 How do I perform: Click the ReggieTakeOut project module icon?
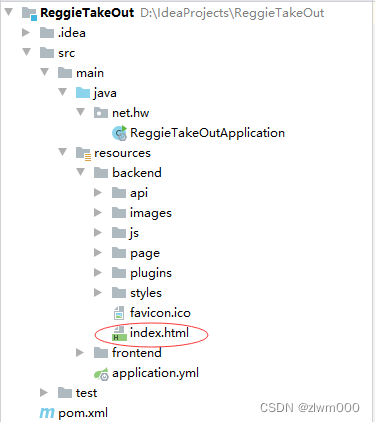coord(29,13)
